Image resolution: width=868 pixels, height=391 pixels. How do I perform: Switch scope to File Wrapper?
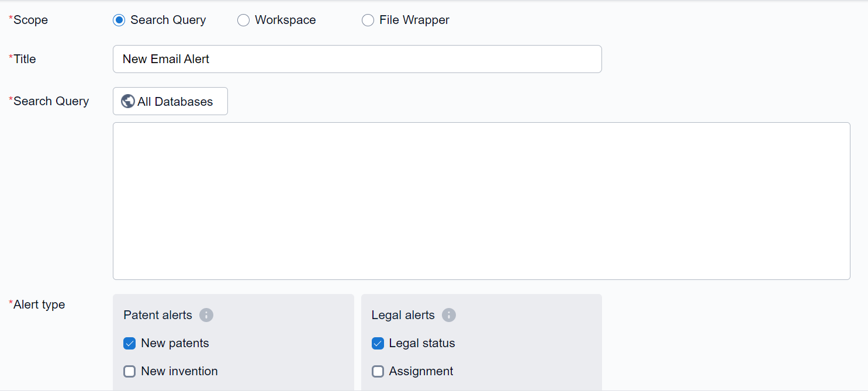pyautogui.click(x=368, y=20)
